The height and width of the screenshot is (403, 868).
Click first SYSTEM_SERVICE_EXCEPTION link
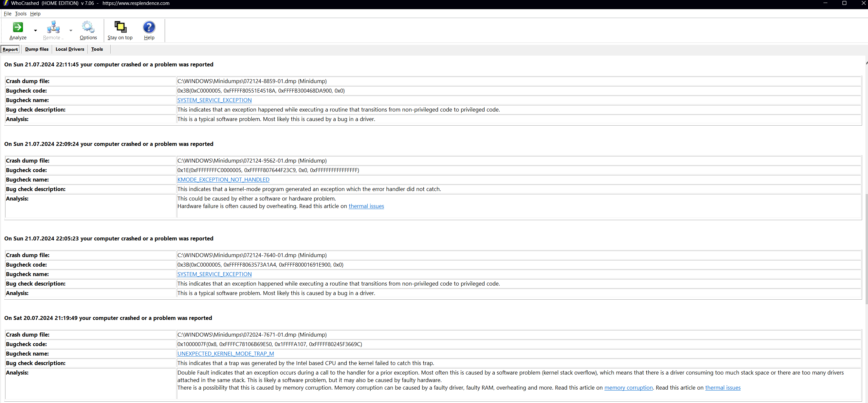[x=214, y=100]
